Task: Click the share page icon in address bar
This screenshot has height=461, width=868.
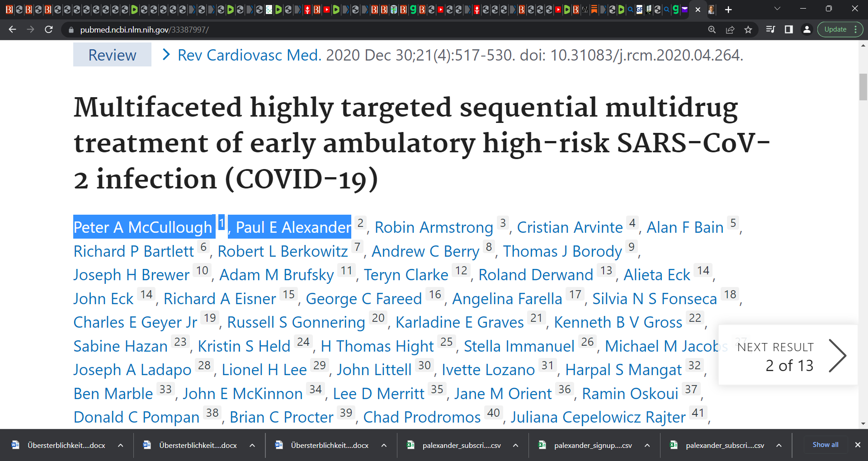Action: 730,29
